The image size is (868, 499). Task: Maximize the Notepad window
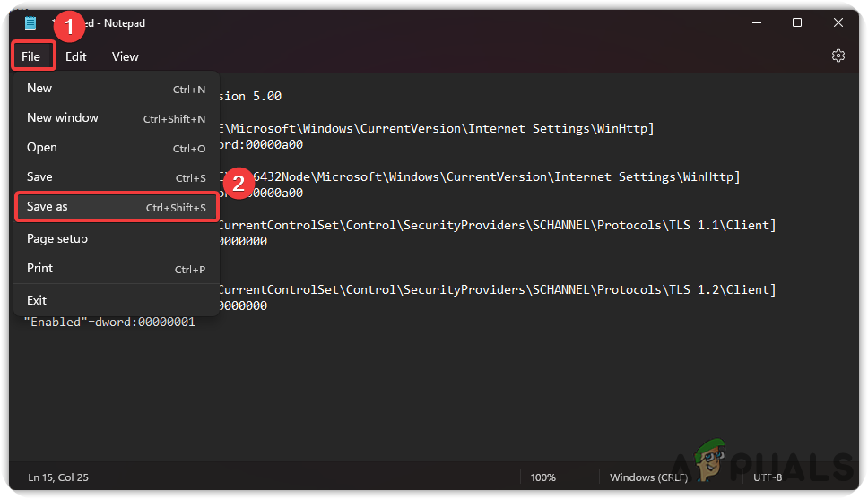pyautogui.click(x=797, y=22)
